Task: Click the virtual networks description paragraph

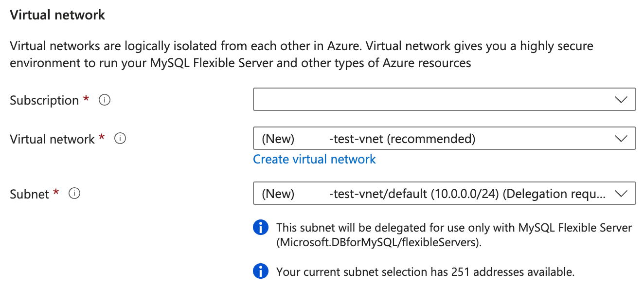Action: [301, 54]
